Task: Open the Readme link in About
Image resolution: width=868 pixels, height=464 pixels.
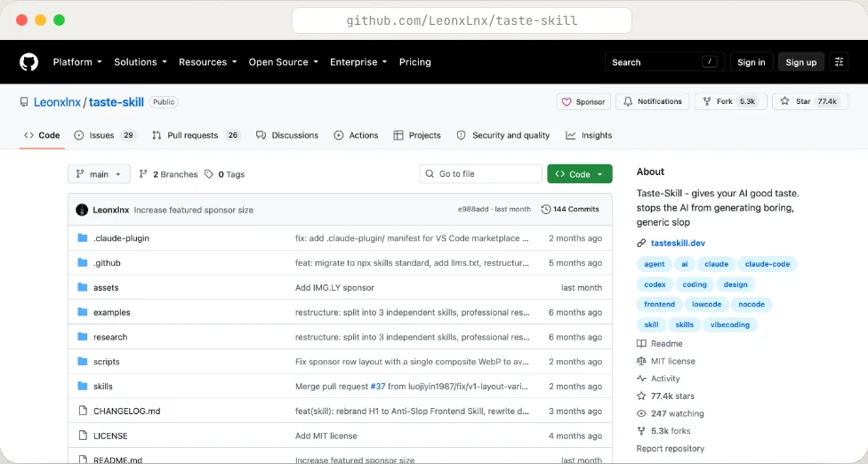Action: click(660, 343)
